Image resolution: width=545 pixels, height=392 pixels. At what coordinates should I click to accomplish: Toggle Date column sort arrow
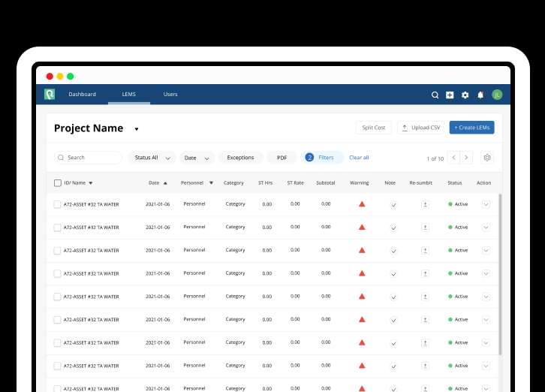(x=165, y=183)
